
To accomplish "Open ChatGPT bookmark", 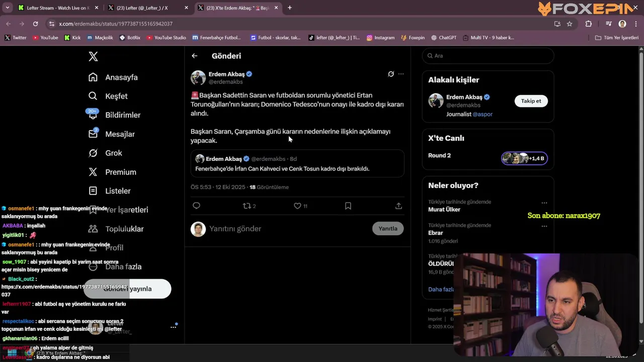I will pyautogui.click(x=443, y=38).
